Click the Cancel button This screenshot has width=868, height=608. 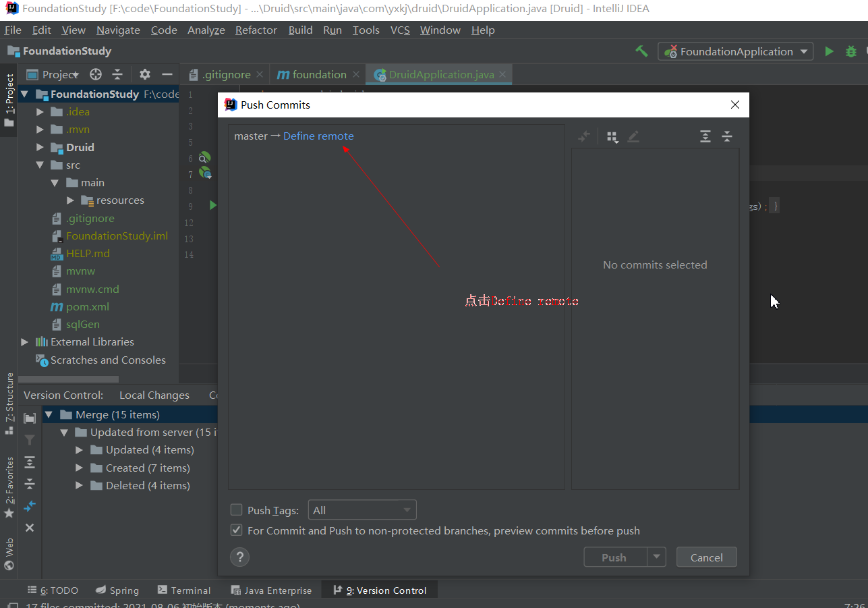[707, 557]
